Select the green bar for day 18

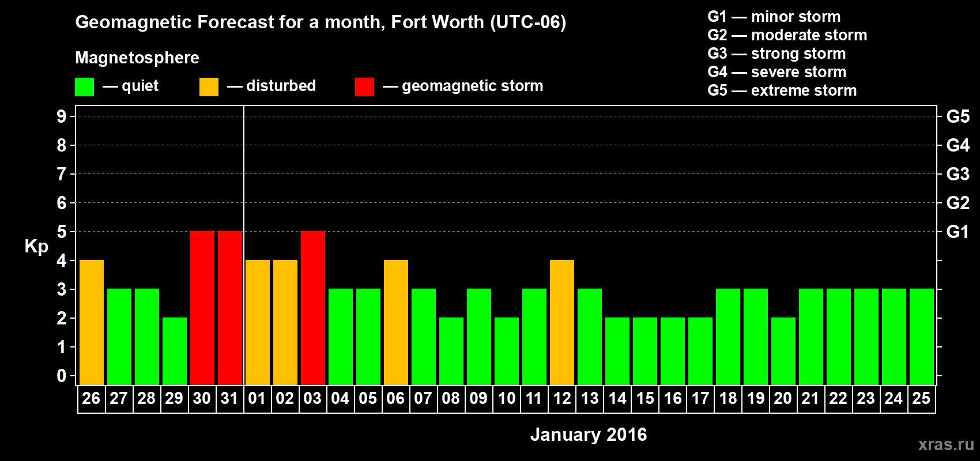728,337
